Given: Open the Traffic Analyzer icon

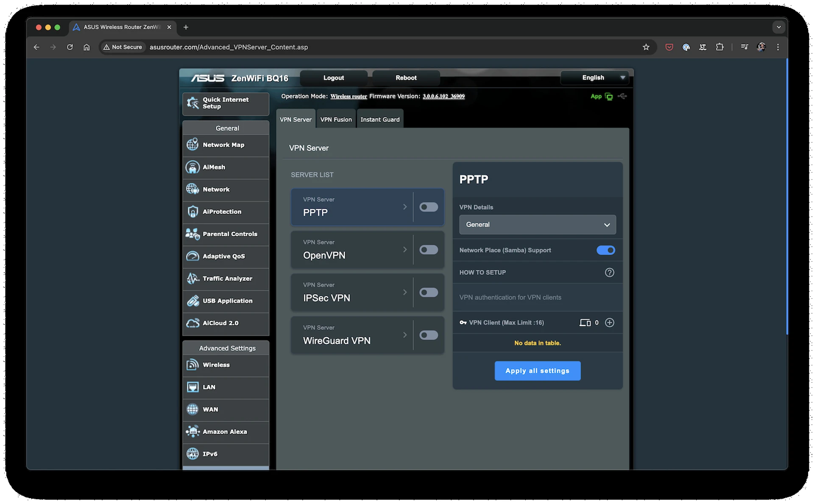Looking at the screenshot, I should [x=192, y=278].
